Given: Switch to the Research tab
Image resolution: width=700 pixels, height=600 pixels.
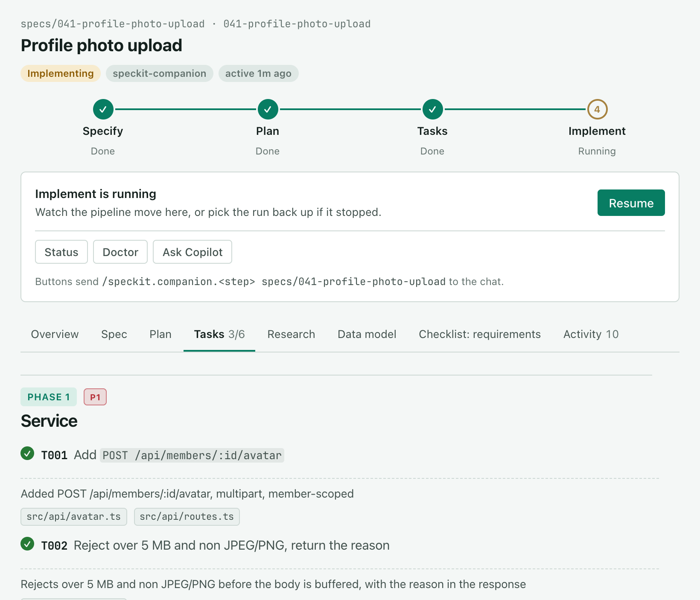Looking at the screenshot, I should 291,334.
